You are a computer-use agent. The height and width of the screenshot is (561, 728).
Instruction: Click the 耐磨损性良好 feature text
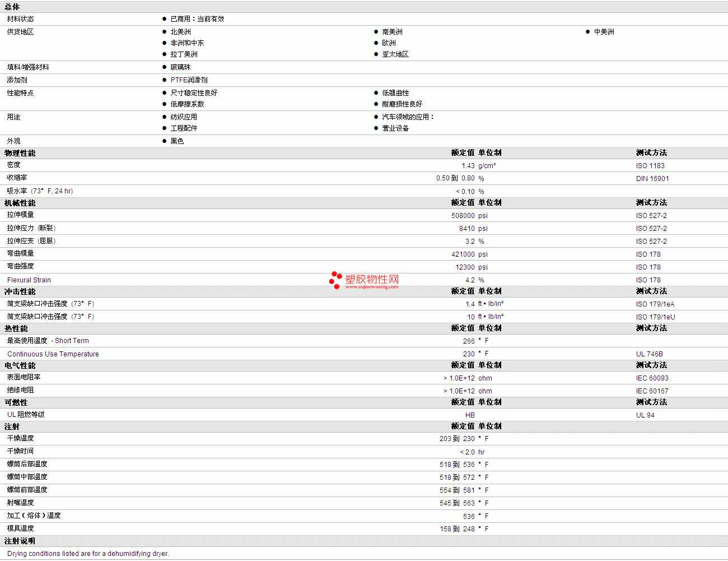(402, 104)
